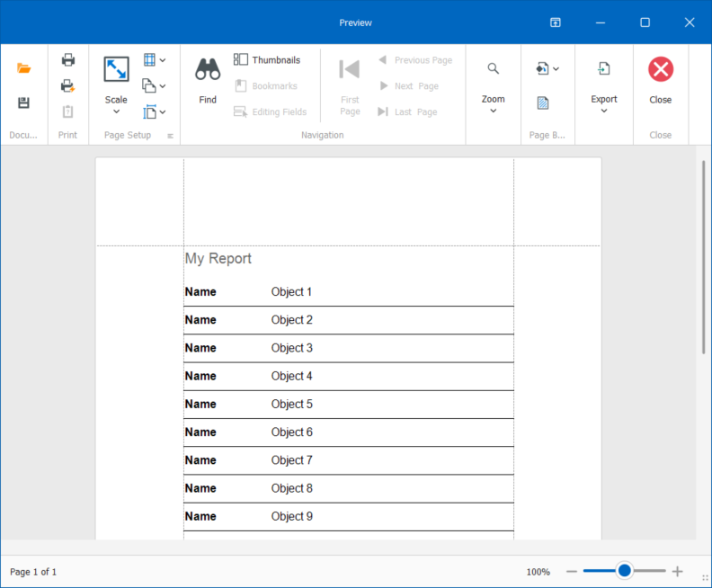
Task: Click the Zoom magnifier icon
Action: [494, 68]
